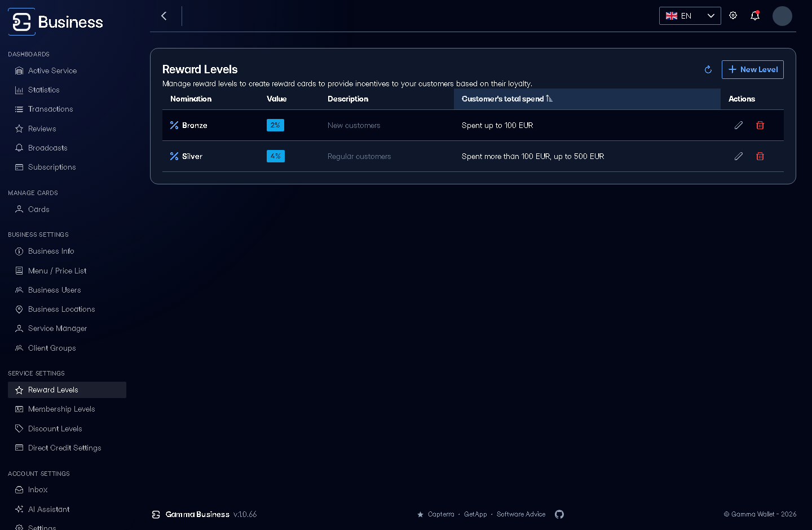Open Subscriptions page
The height and width of the screenshot is (530, 812).
click(x=67, y=167)
